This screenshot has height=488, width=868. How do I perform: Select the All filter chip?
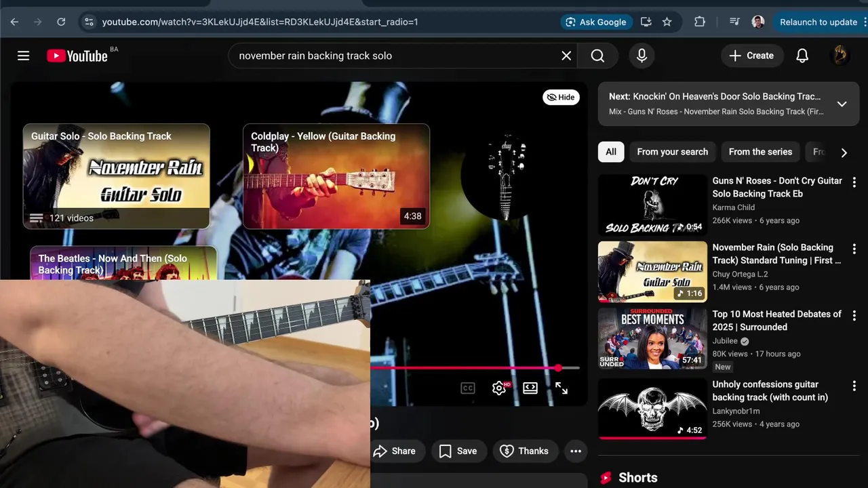(x=611, y=152)
